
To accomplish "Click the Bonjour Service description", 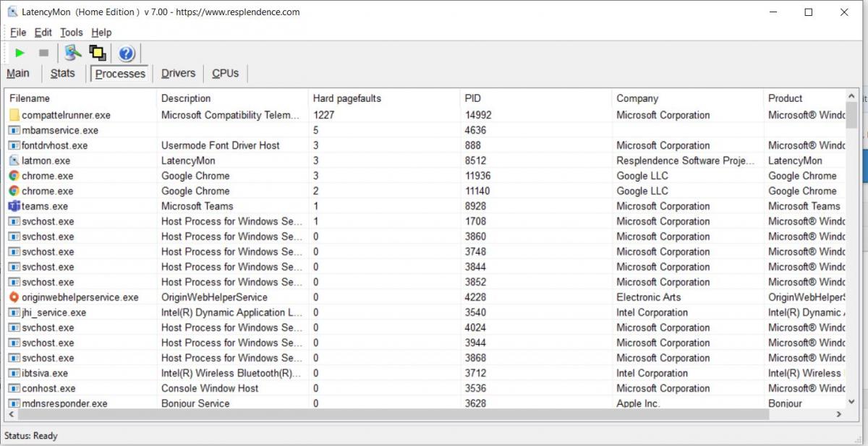I will click(195, 403).
